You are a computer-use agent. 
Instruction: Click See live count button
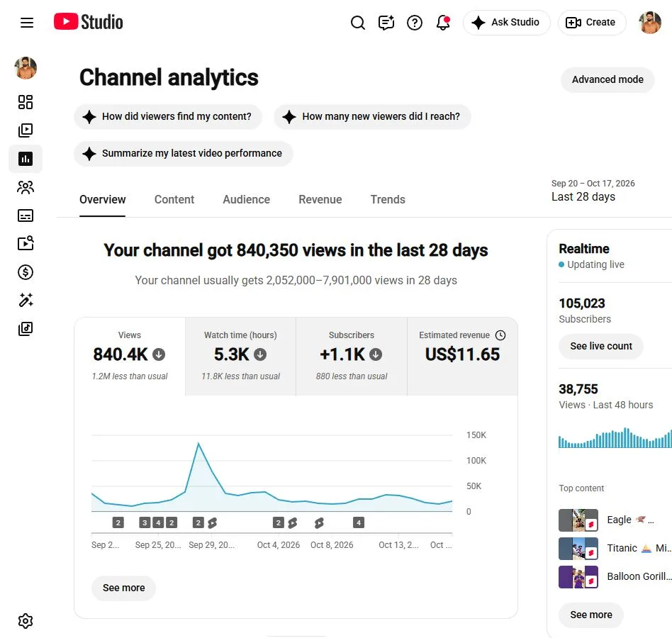601,346
